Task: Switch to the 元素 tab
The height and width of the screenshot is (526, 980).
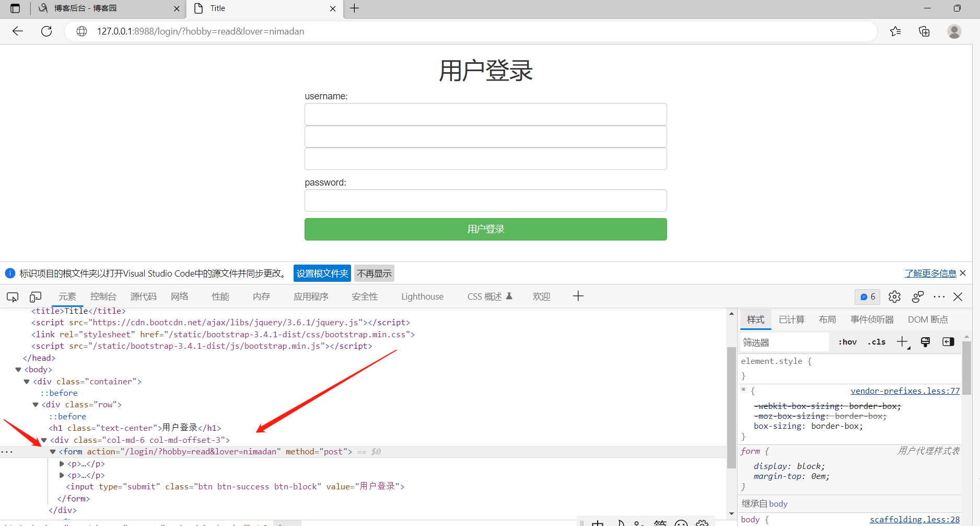Action: pos(67,296)
